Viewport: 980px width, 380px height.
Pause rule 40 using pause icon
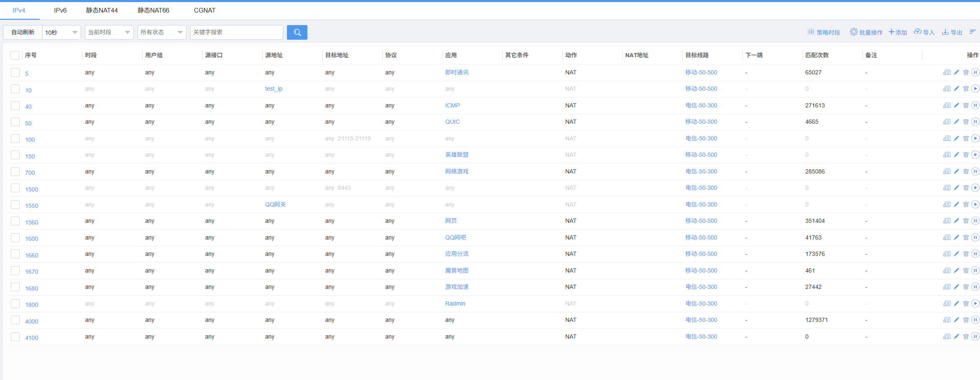[x=975, y=105]
